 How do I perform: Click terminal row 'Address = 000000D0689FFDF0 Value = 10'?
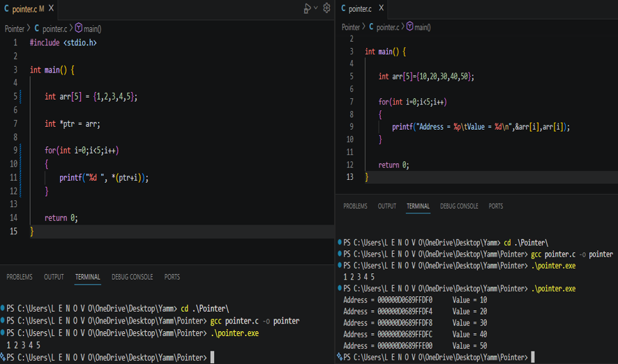(x=415, y=300)
